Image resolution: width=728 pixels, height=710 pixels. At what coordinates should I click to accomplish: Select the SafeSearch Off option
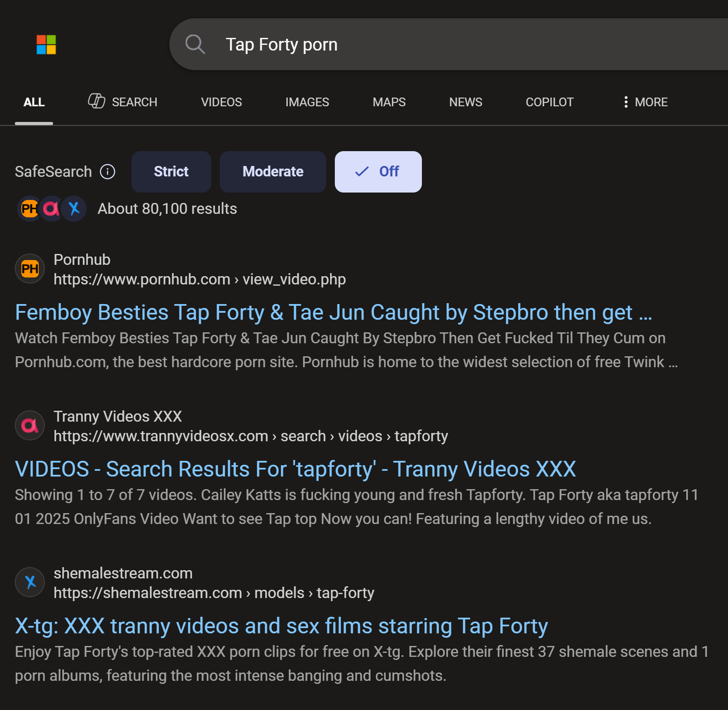coord(378,172)
